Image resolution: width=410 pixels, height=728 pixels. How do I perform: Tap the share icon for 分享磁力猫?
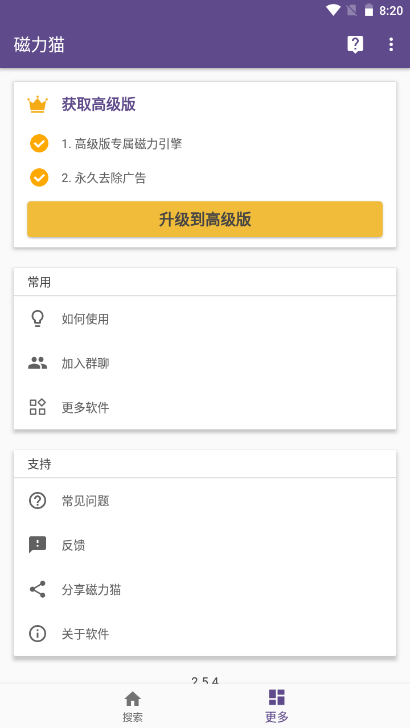(37, 589)
